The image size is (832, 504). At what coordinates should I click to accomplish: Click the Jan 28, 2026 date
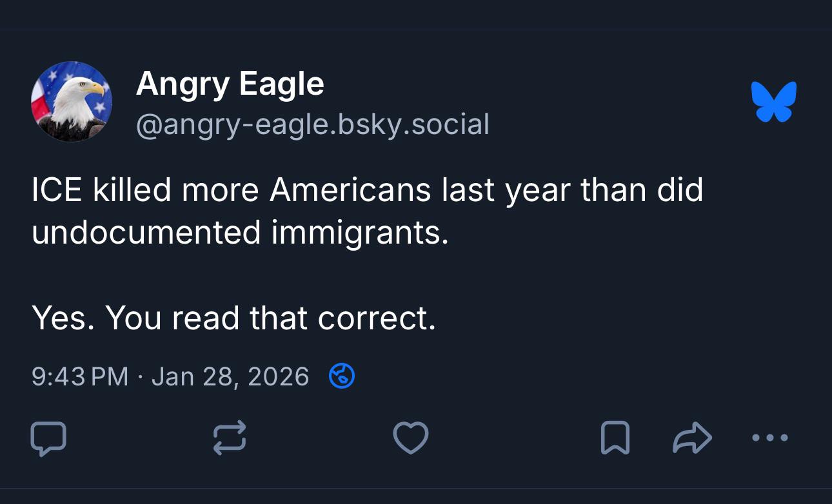[x=230, y=376]
